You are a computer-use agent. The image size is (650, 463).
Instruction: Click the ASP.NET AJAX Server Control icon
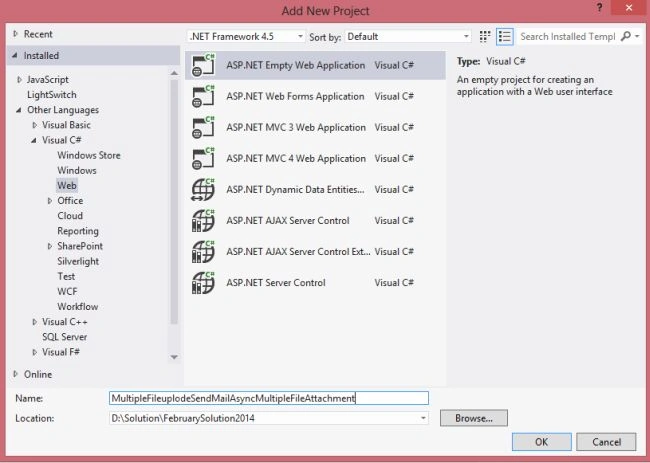click(x=203, y=221)
